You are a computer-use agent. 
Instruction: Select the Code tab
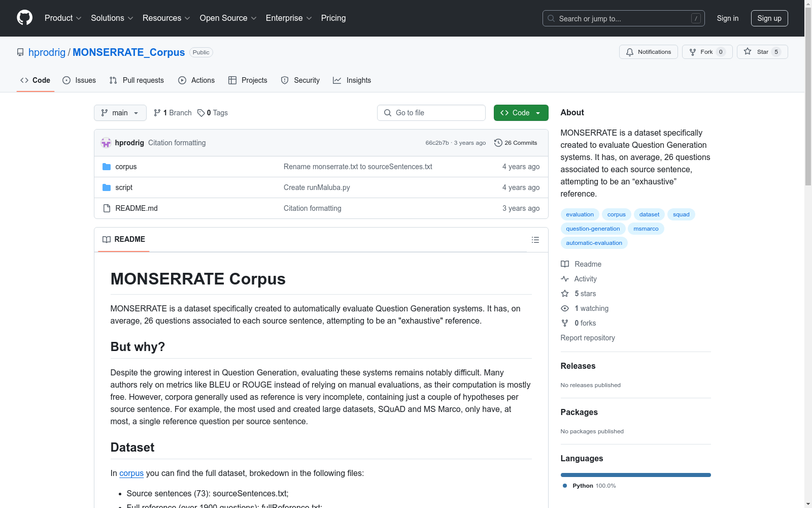coord(36,80)
